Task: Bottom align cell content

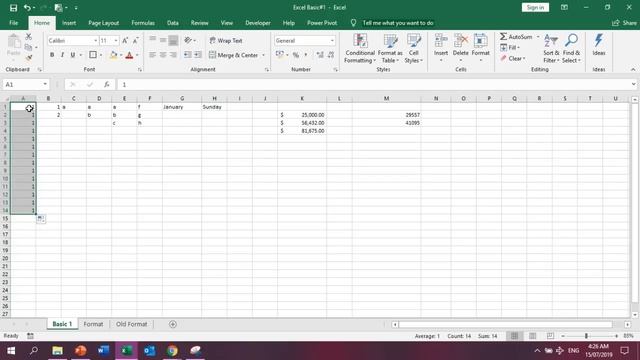Action: point(173,40)
